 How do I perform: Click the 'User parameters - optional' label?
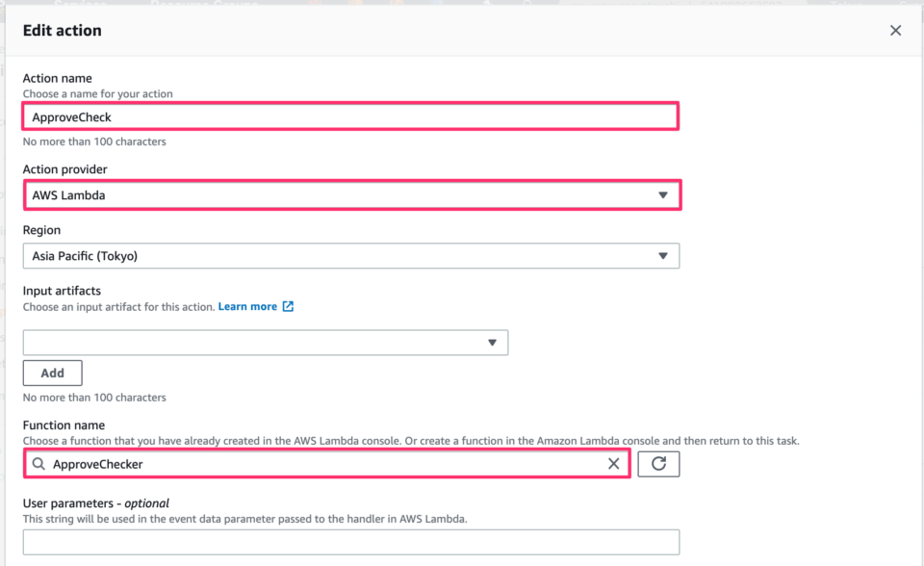point(96,503)
